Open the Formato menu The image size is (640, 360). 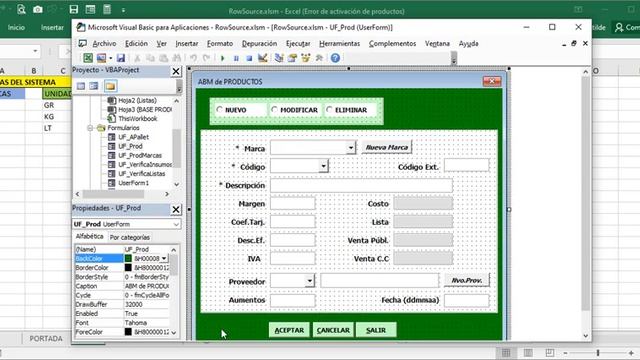coord(220,43)
